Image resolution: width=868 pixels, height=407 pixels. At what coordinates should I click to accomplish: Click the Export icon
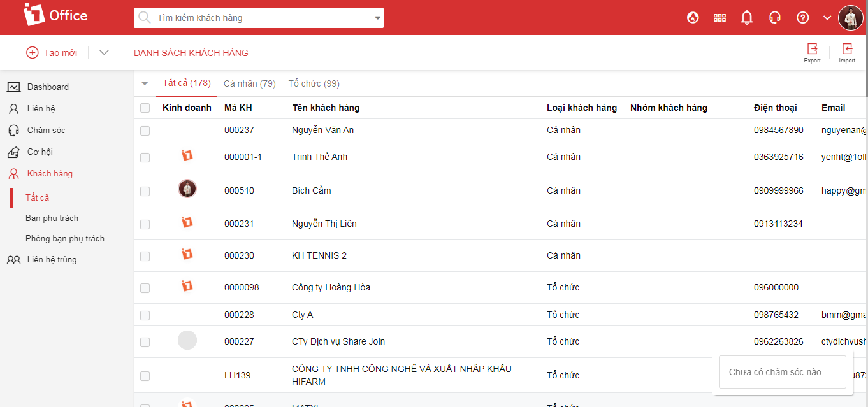point(812,50)
